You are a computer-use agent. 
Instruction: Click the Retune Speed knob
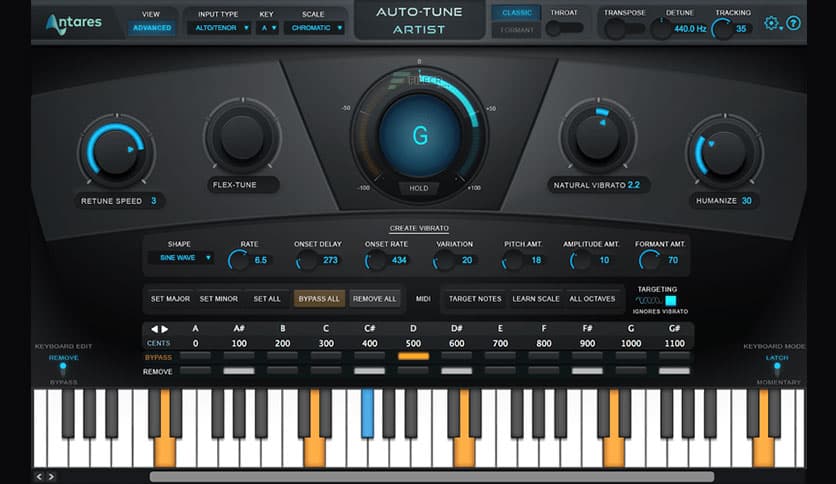tap(116, 152)
